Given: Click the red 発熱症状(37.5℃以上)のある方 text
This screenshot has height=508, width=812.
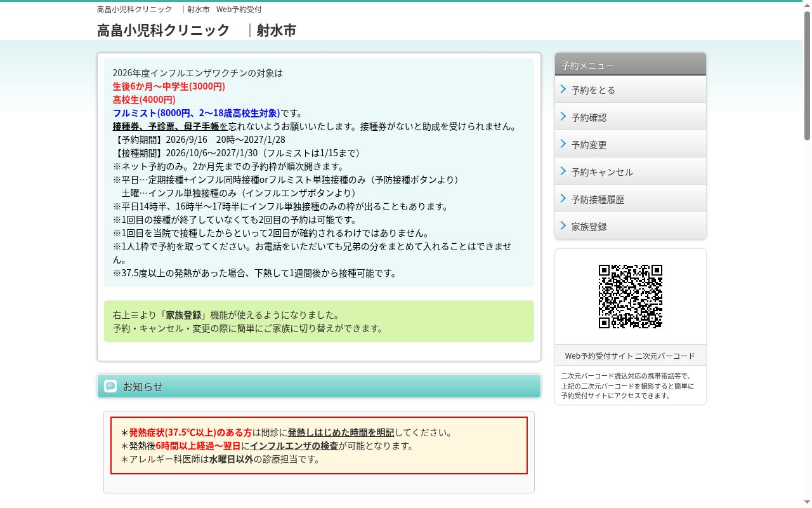Looking at the screenshot, I should 191,432.
